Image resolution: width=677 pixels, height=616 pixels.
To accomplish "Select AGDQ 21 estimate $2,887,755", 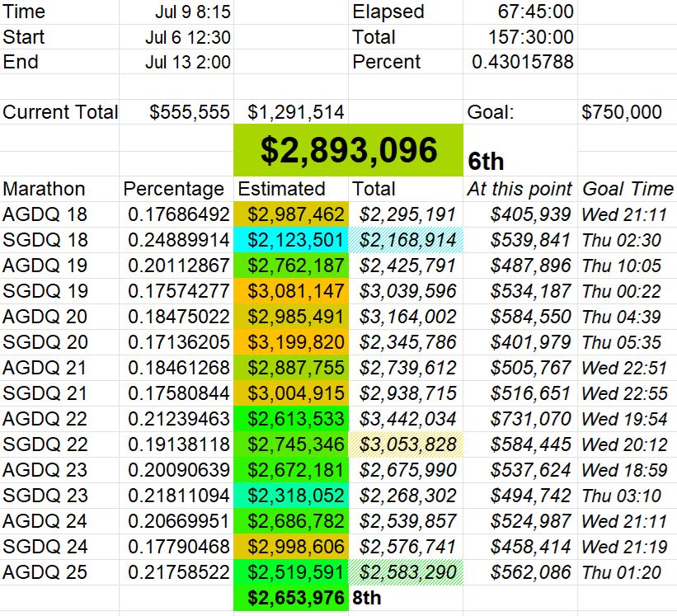I will (x=291, y=368).
